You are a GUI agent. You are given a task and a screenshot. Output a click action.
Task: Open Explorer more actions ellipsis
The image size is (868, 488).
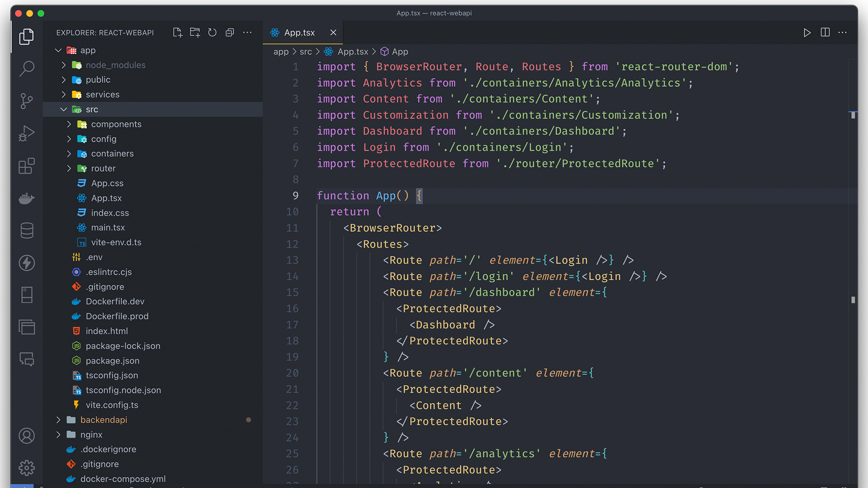pyautogui.click(x=247, y=33)
